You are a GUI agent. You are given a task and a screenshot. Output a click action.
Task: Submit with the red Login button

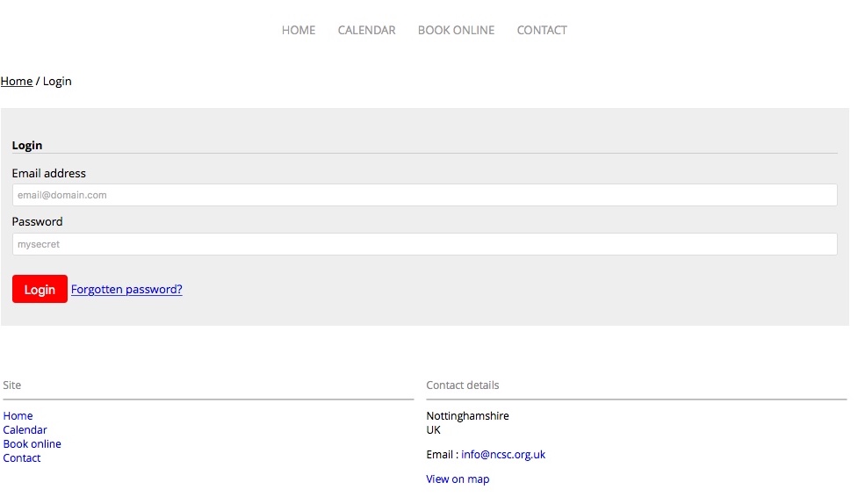pos(40,289)
